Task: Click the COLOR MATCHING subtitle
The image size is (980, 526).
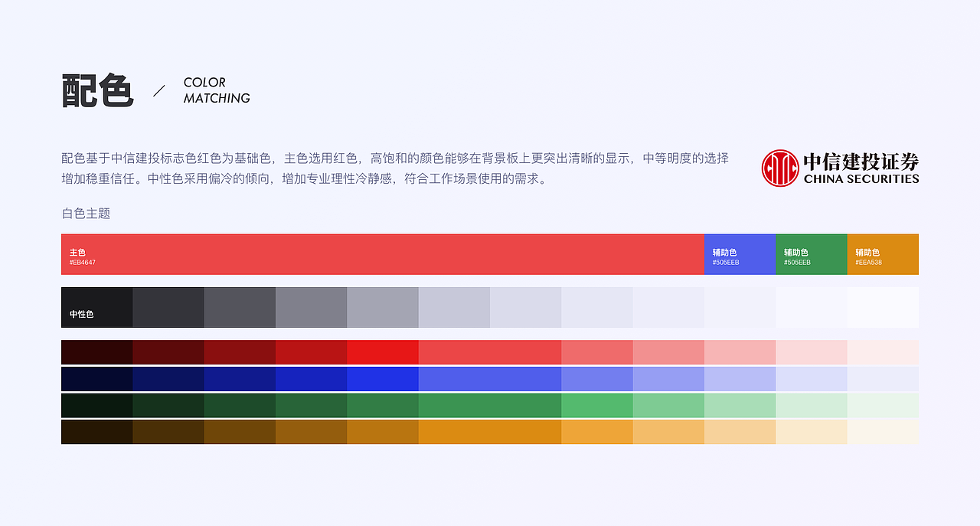Action: 216,90
